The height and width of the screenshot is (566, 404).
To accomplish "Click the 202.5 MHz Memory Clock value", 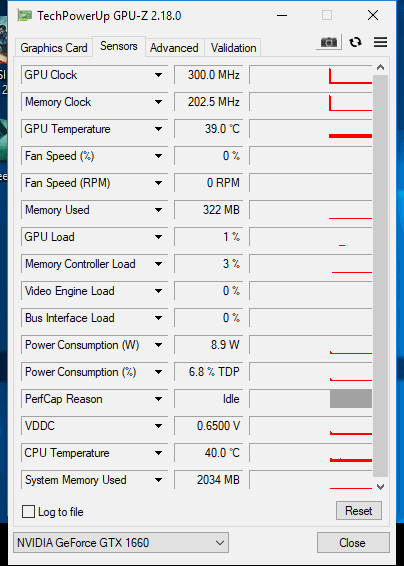I will 208,102.
